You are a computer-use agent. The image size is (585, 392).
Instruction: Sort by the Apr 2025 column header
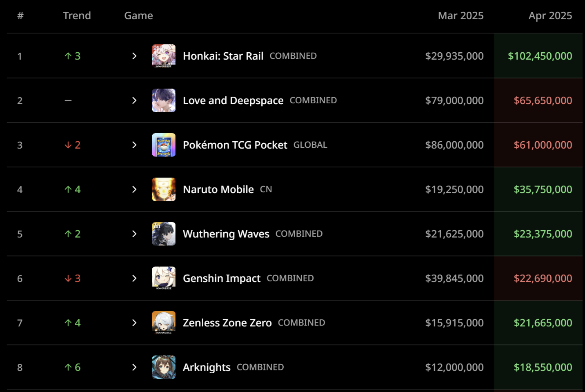(550, 16)
